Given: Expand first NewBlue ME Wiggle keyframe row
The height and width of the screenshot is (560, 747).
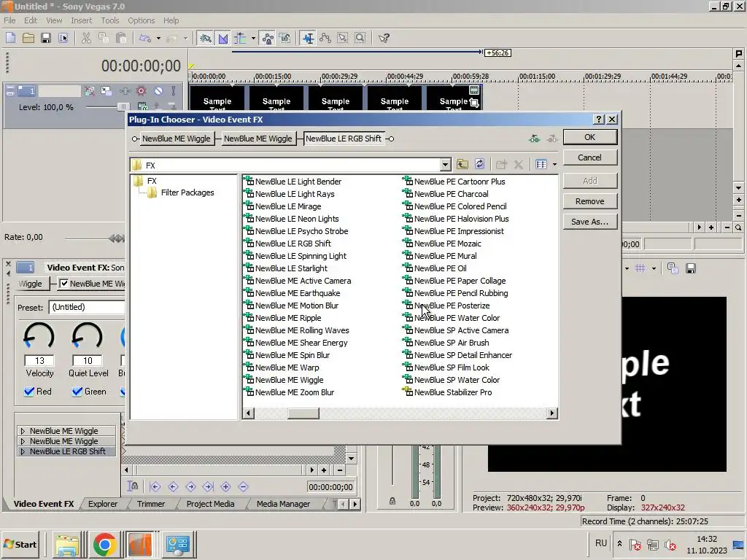Looking at the screenshot, I should pos(23,431).
